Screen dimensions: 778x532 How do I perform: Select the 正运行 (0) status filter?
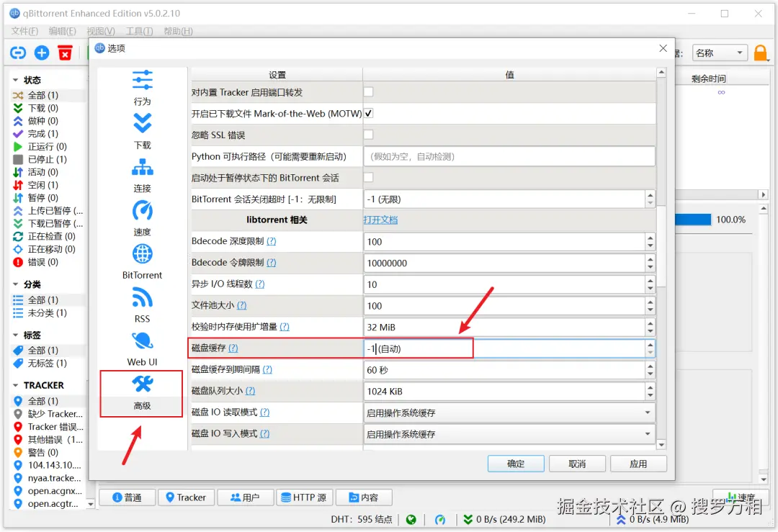coord(48,147)
